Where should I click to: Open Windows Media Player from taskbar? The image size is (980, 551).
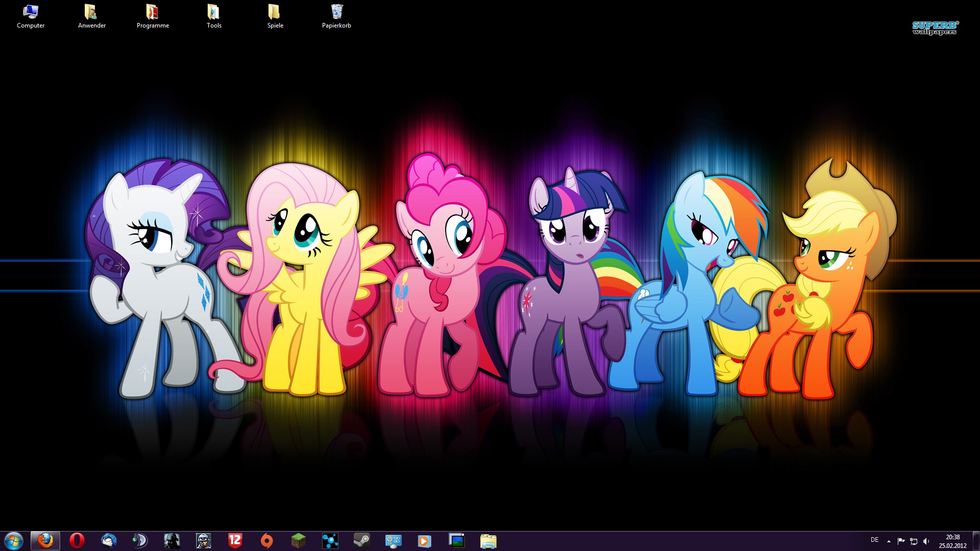tap(425, 541)
